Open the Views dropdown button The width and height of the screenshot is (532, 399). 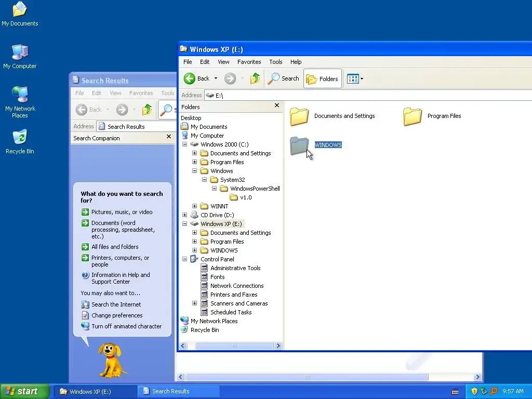[355, 79]
